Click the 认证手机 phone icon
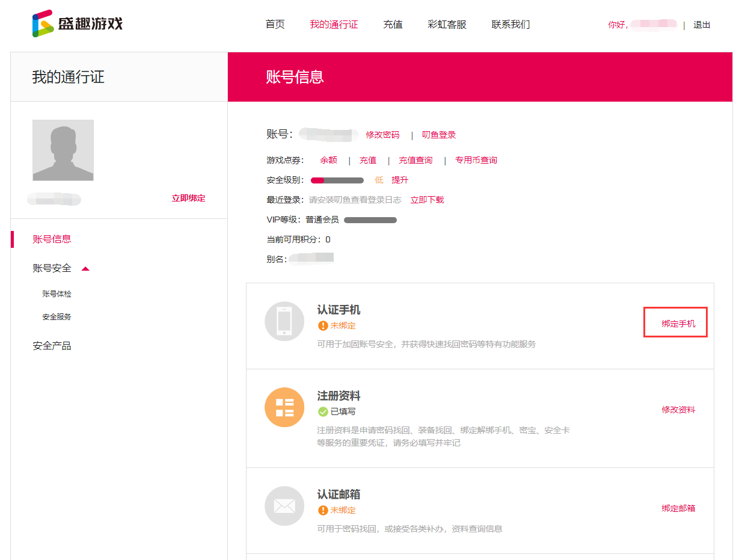This screenshot has width=742, height=560. click(x=284, y=321)
